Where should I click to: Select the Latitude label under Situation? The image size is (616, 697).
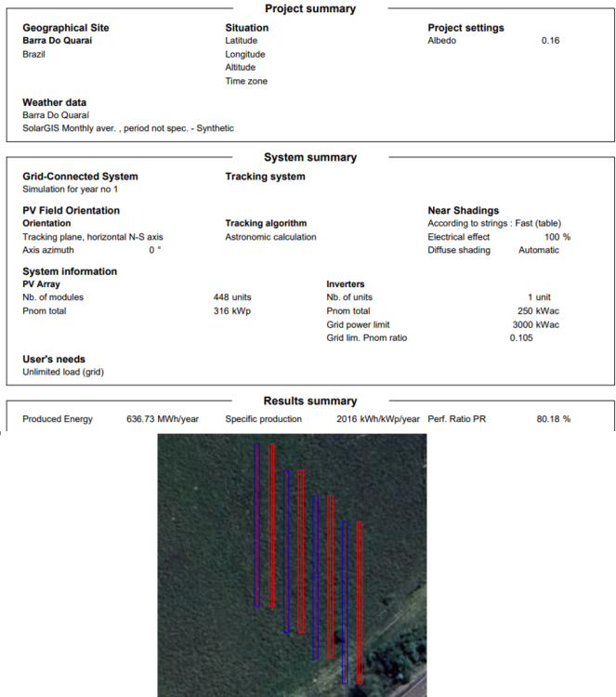241,41
